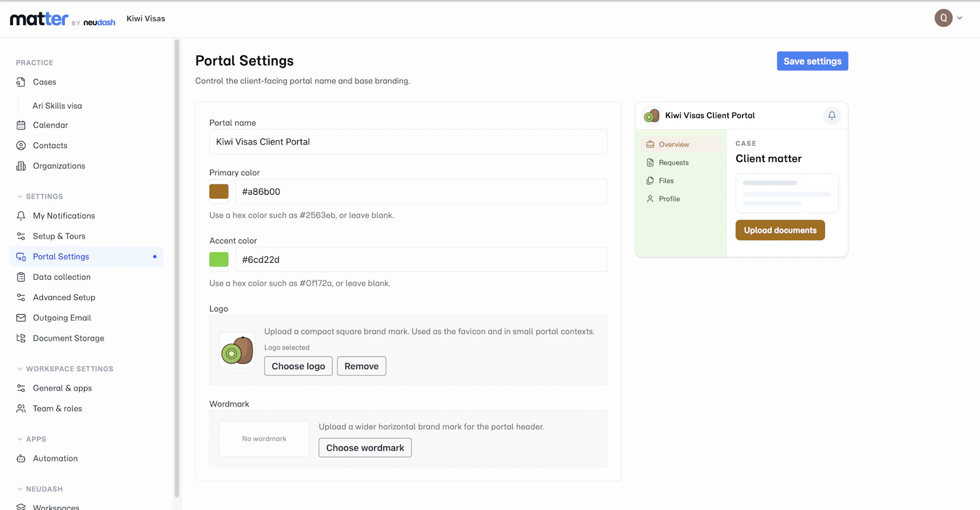The width and height of the screenshot is (980, 510).
Task: Click the Advanced Setup sliders icon
Action: [x=21, y=298]
